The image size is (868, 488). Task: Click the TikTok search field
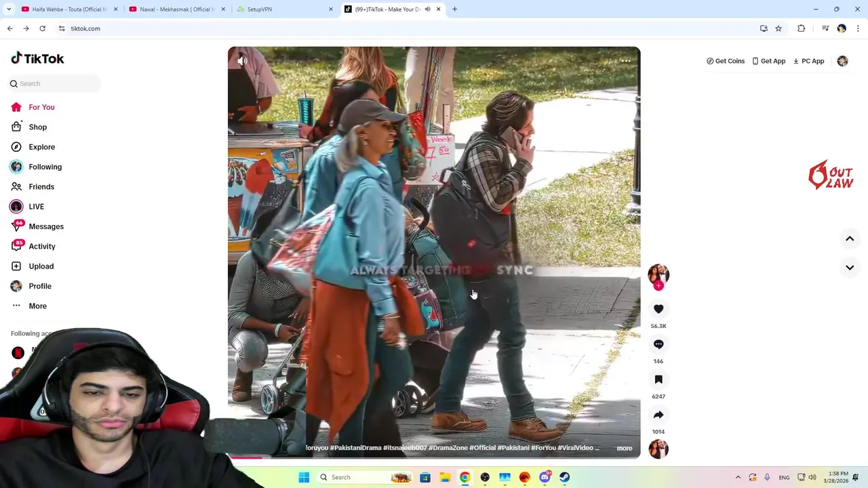[56, 83]
